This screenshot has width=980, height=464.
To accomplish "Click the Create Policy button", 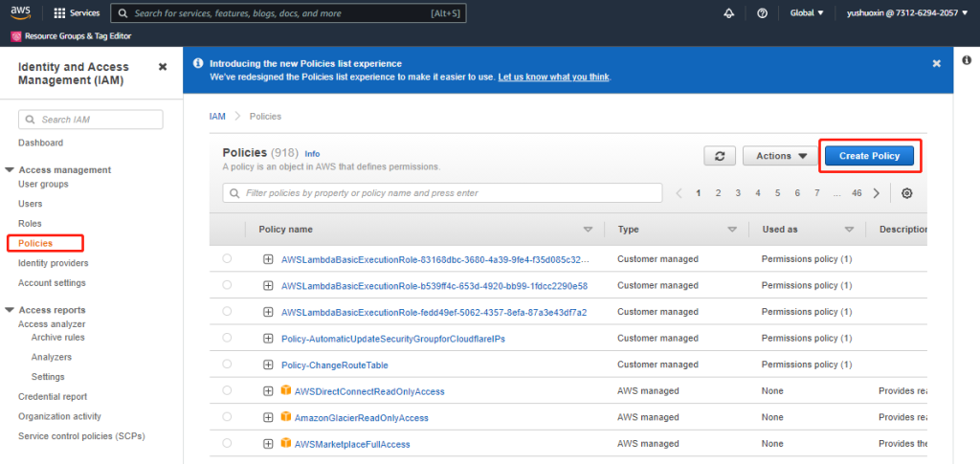I will [x=869, y=156].
